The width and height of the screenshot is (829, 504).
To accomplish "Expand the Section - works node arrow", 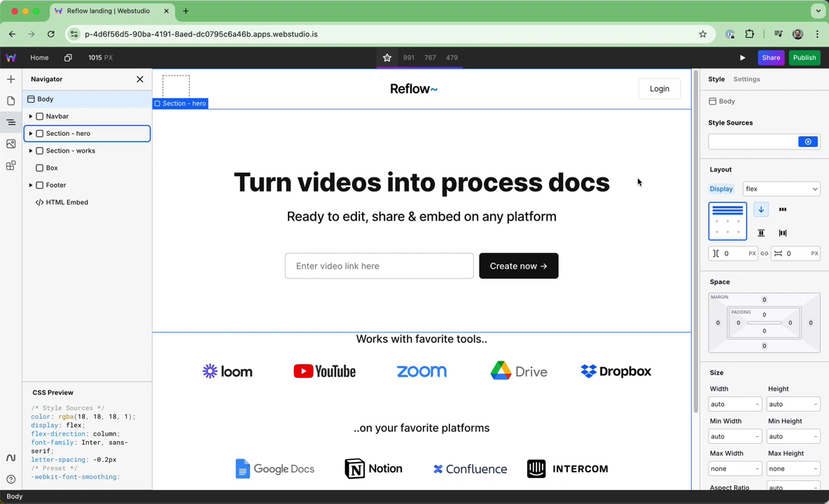I will (31, 151).
